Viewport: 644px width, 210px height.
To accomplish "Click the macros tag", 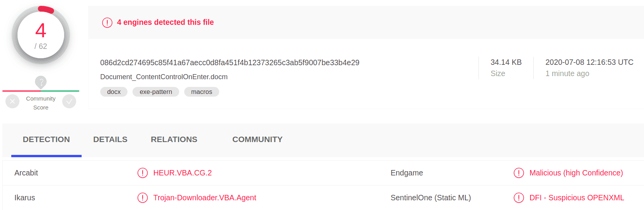I will tap(201, 92).
